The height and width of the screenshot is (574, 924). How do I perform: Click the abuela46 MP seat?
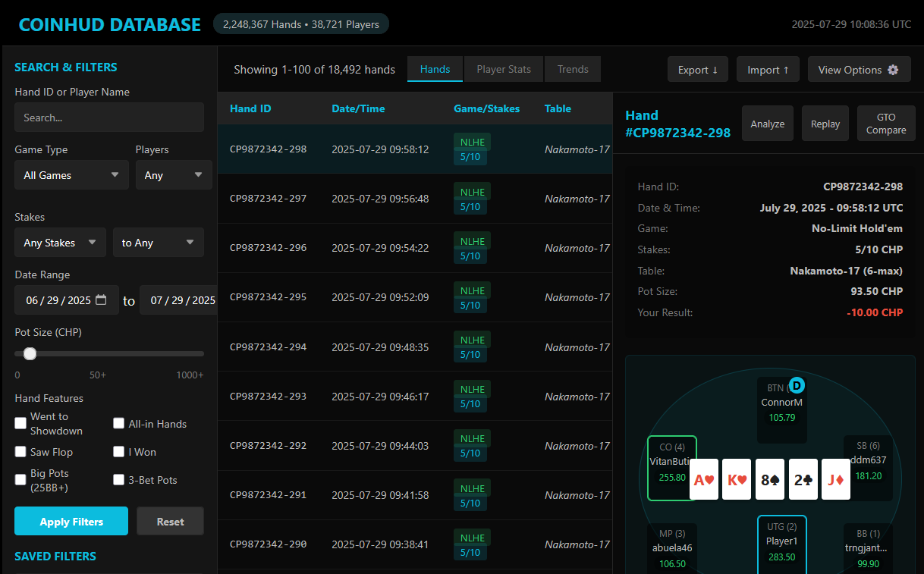click(672, 549)
